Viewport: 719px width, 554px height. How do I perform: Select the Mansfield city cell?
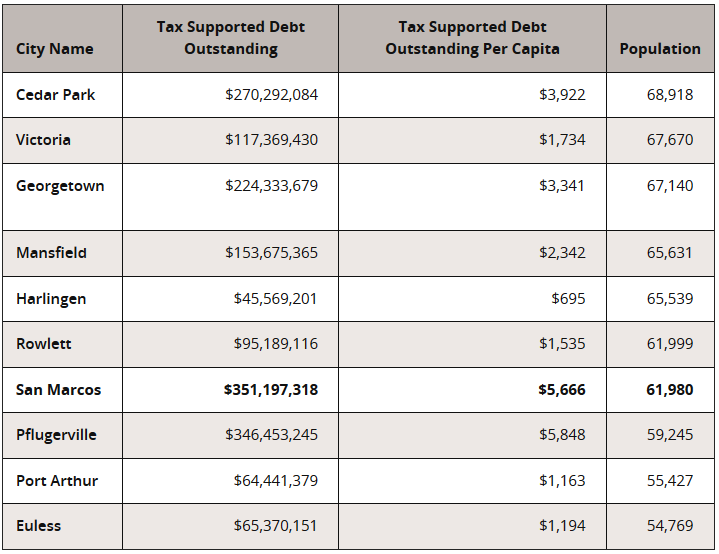[x=51, y=253]
